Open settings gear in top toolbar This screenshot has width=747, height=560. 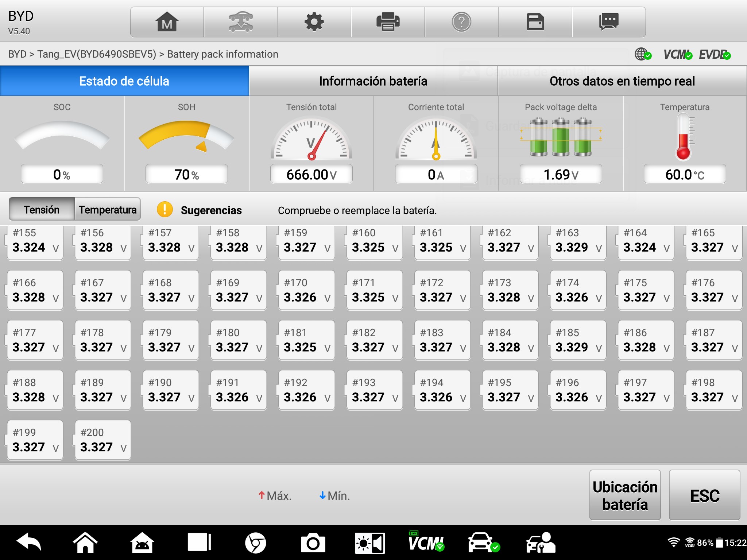click(x=314, y=22)
